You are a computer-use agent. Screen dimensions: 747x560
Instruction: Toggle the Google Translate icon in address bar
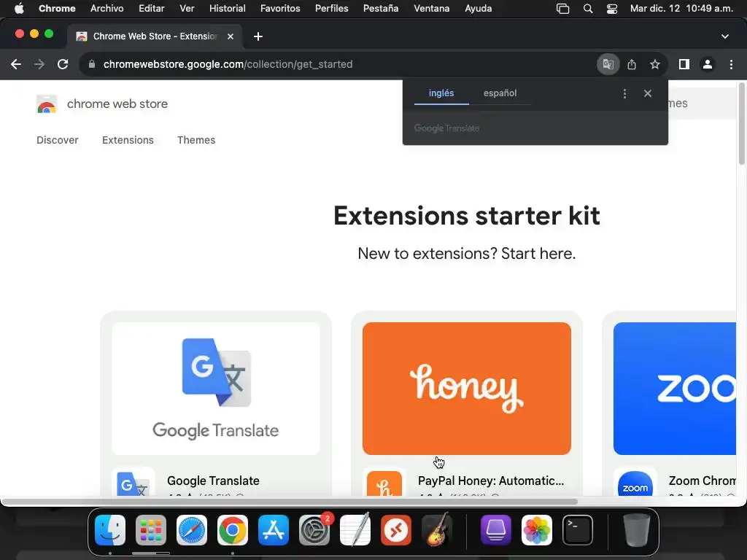pos(608,64)
